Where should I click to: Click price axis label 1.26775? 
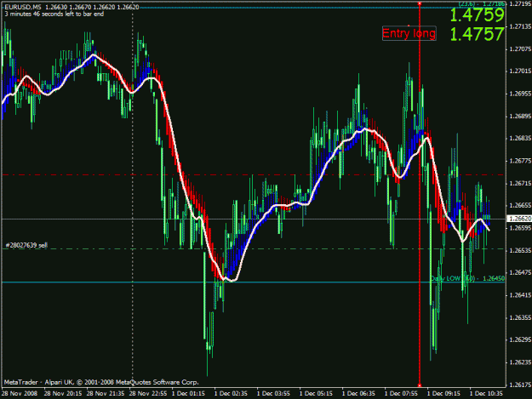(520, 161)
